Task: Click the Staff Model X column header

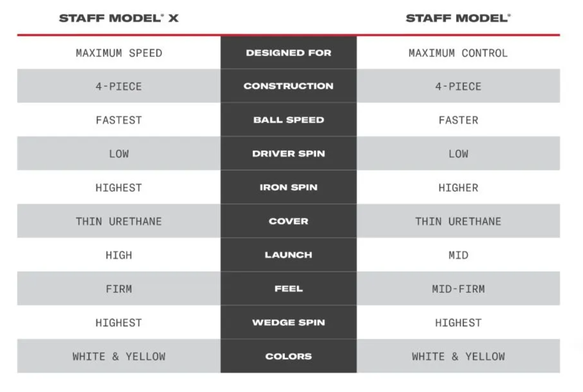Action: coord(119,18)
